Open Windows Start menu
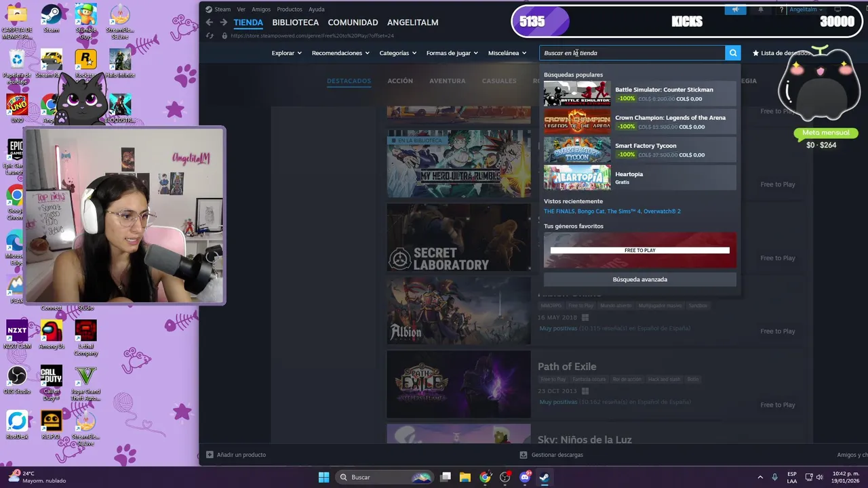Screen dimensions: 868x488 pos(323,477)
